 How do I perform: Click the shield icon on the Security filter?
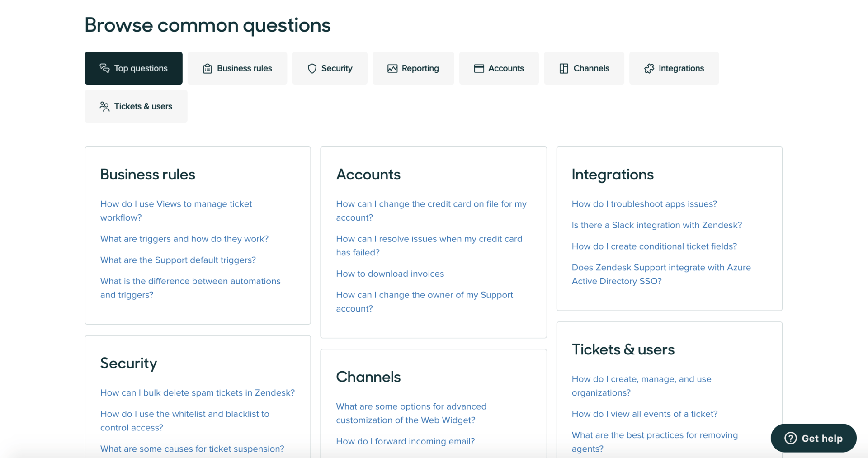coord(312,68)
